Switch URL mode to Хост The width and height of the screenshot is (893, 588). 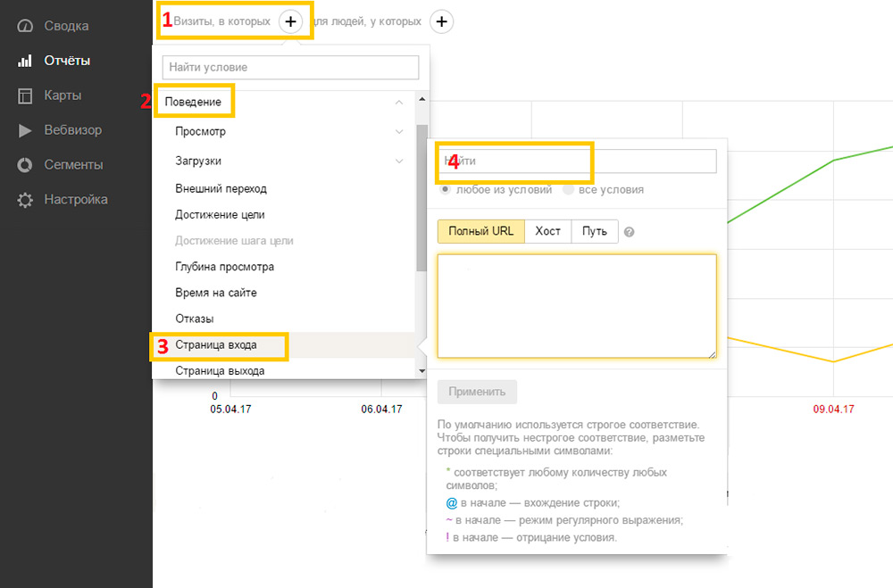[x=547, y=231]
